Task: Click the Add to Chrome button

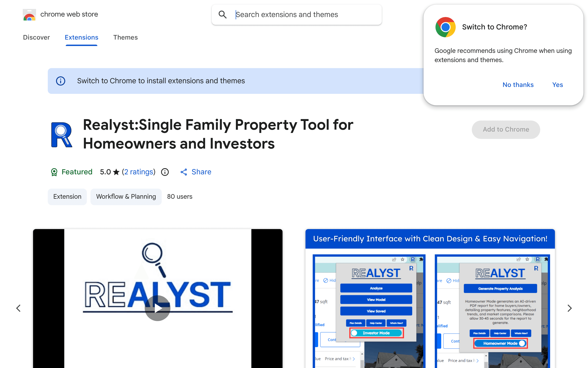Action: (506, 129)
